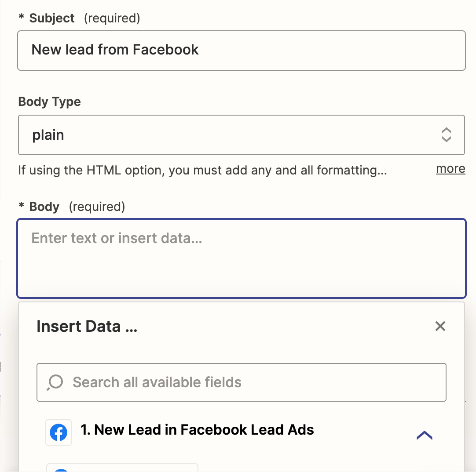
Task: Click the "Insert Data ..." panel title
Action: (87, 327)
